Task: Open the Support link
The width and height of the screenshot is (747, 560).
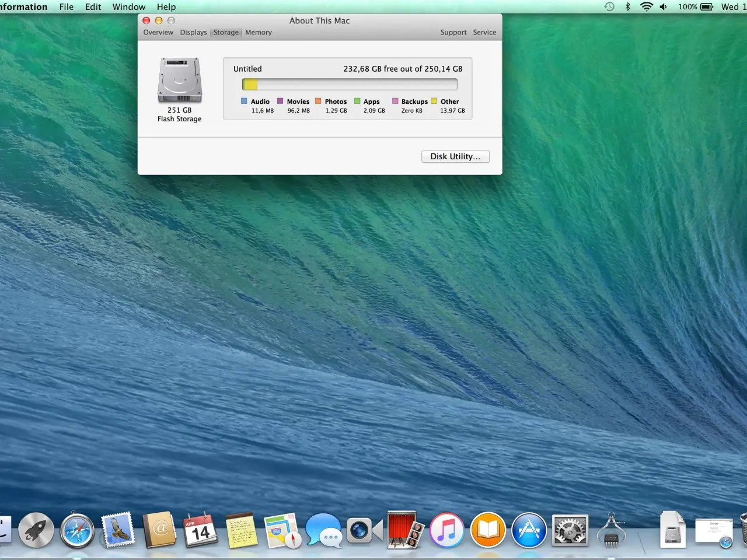Action: click(453, 33)
